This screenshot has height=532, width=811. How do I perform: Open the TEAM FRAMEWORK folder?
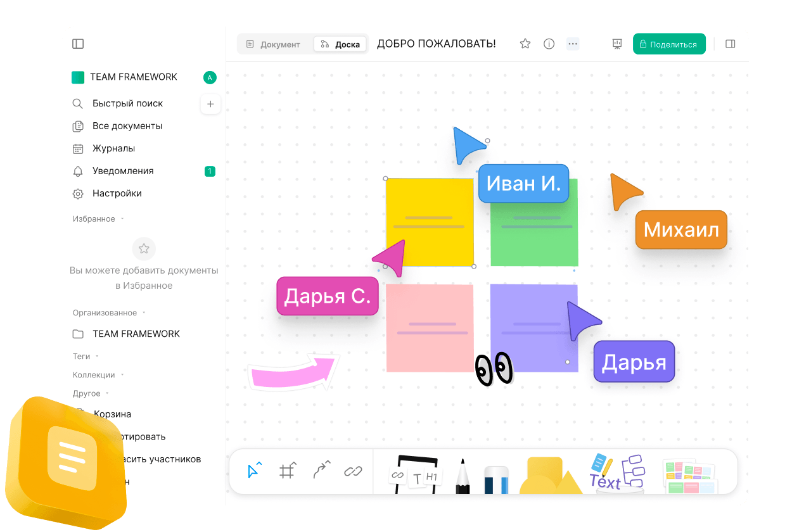(x=126, y=334)
